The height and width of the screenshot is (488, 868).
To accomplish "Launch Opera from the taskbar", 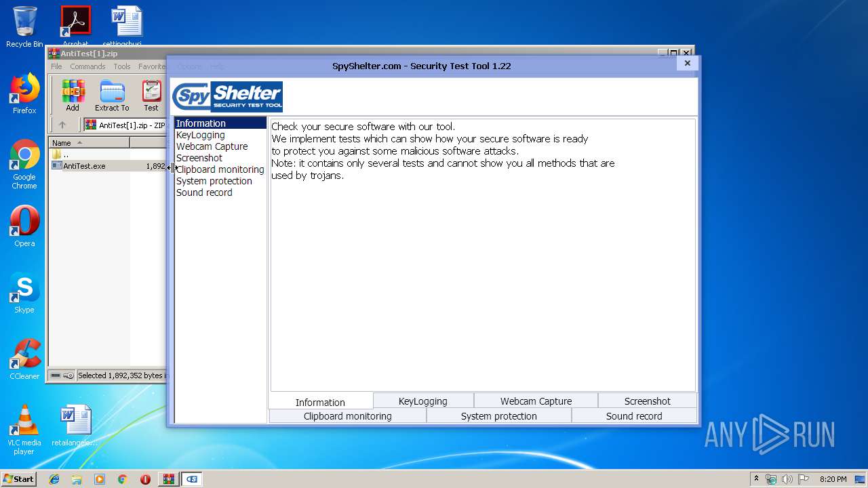I will (x=145, y=479).
